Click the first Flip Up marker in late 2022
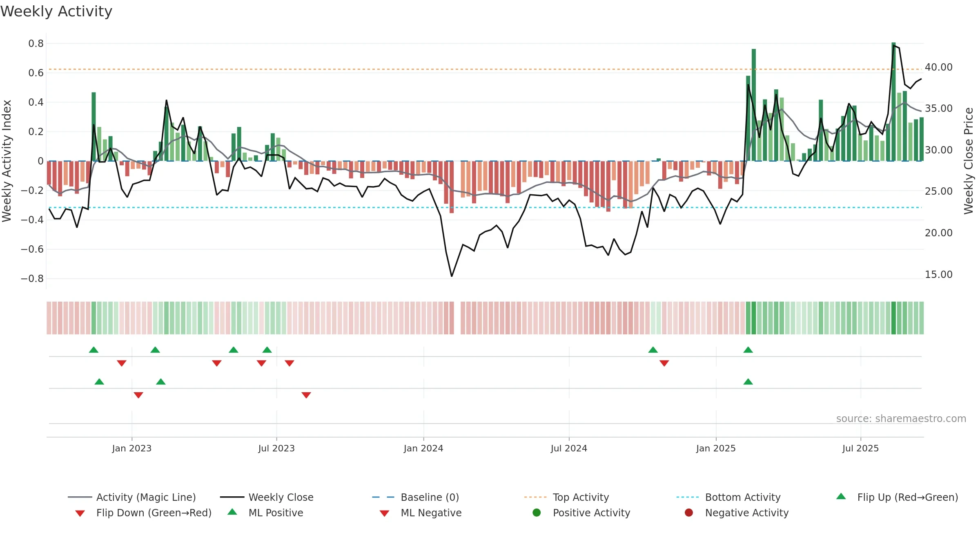The image size is (980, 551). pos(94,350)
